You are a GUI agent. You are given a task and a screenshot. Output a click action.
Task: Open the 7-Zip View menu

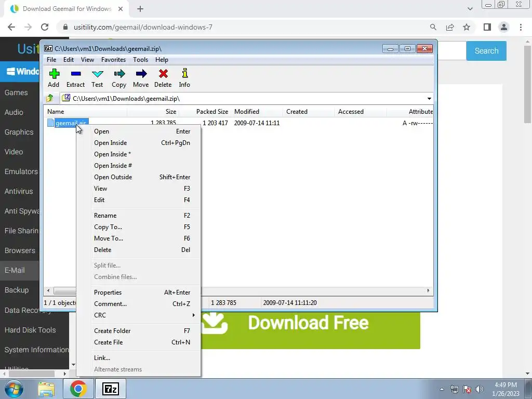coord(87,60)
